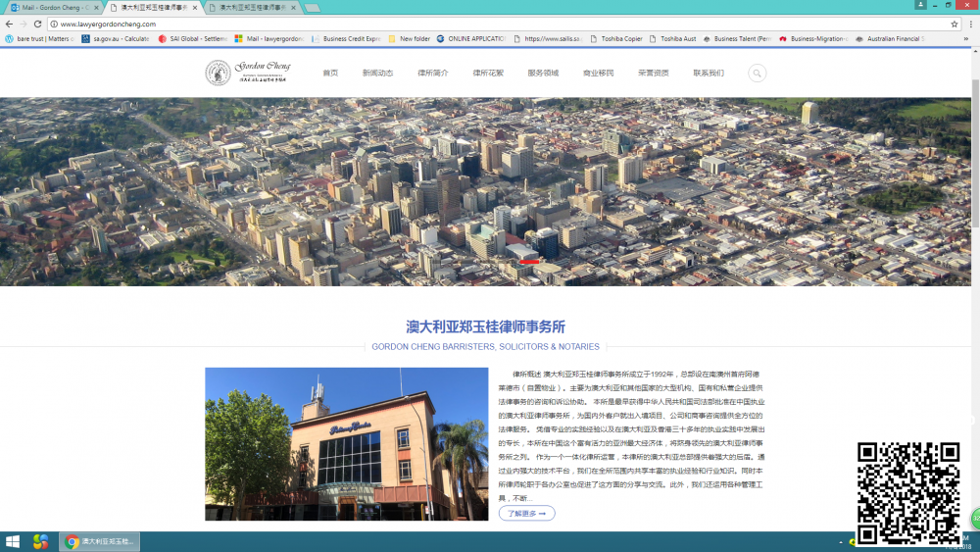This screenshot has width=980, height=552.
Task: Reload the page with refresh button
Action: tap(38, 24)
